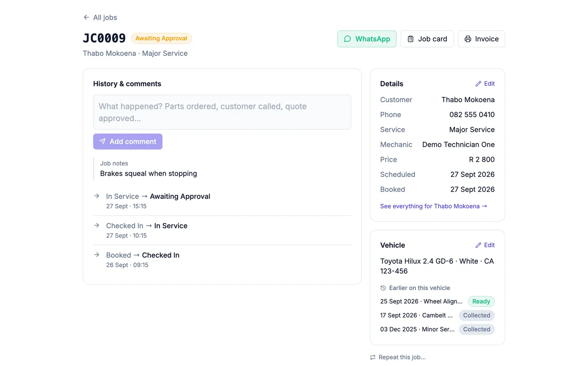Click the paper plane icon on Add comment
Screen dimensions: 588x366
(x=102, y=142)
